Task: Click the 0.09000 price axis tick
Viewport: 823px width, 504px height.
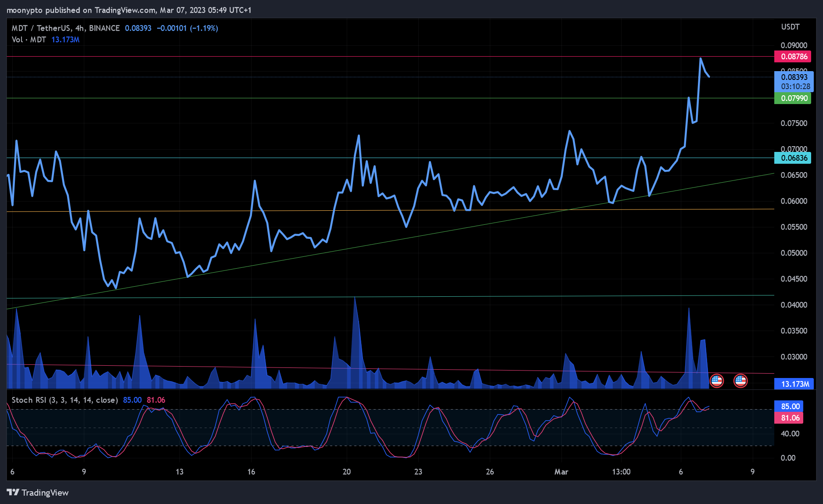Action: click(x=794, y=45)
